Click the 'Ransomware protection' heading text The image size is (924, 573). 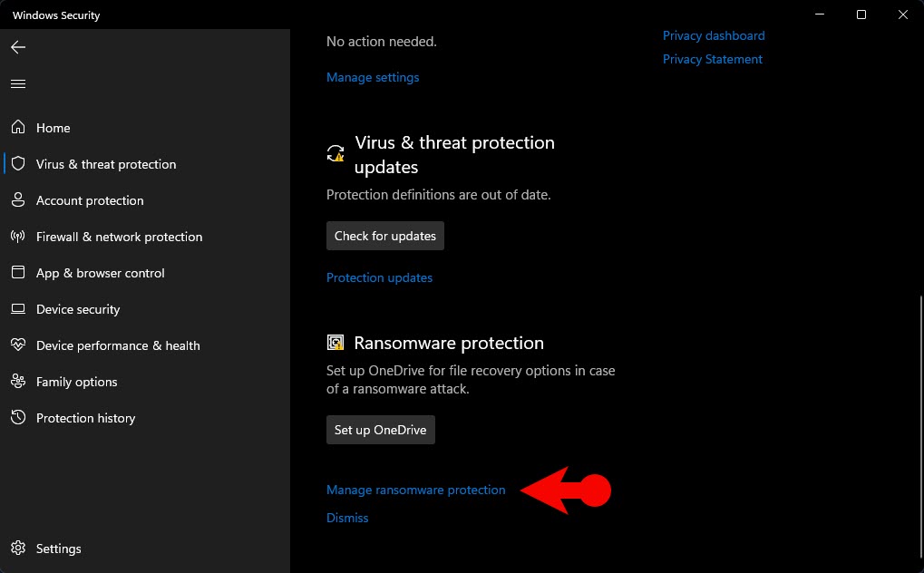[x=449, y=343]
